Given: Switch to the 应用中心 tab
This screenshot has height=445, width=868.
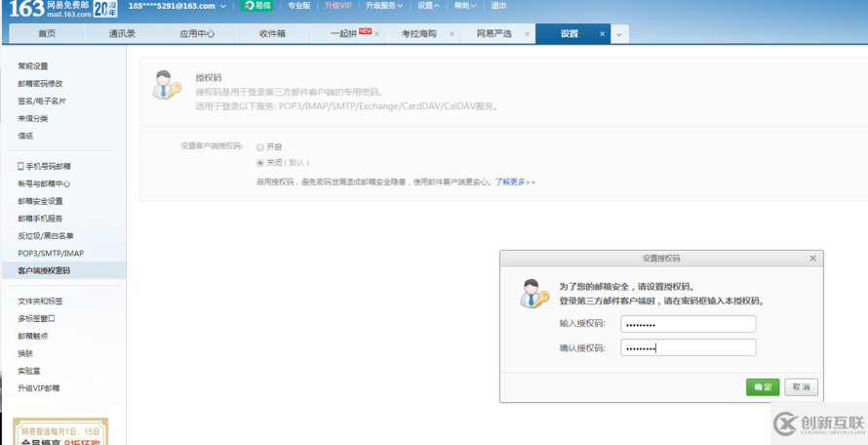Looking at the screenshot, I should (x=197, y=34).
